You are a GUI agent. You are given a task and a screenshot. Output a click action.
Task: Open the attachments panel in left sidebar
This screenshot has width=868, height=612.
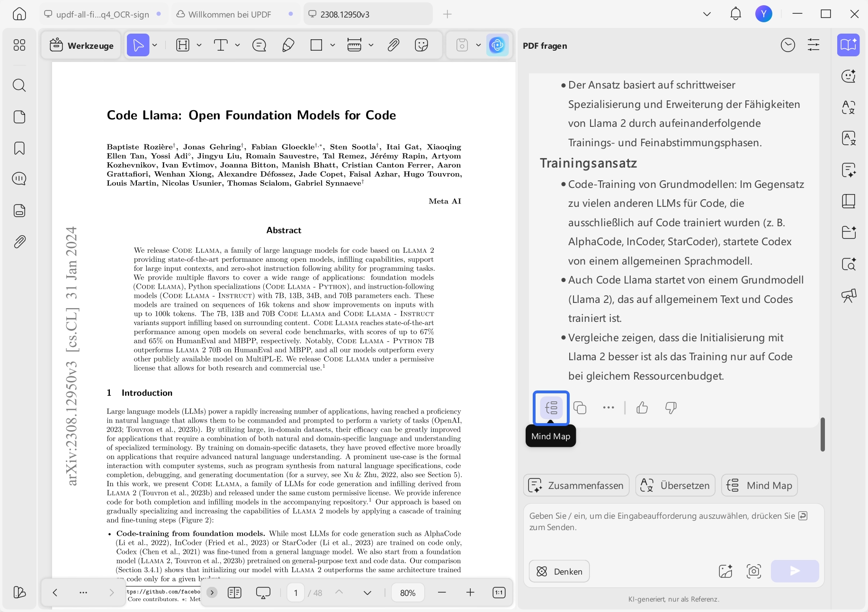click(19, 242)
